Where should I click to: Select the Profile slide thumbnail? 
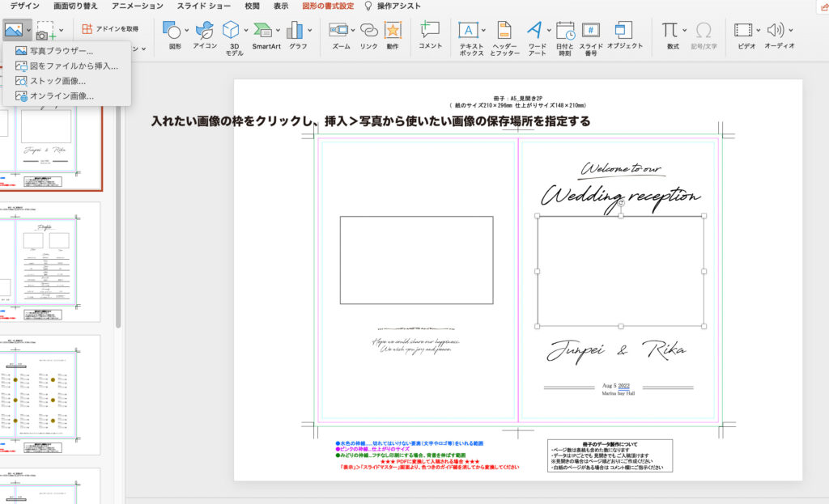tap(50, 260)
